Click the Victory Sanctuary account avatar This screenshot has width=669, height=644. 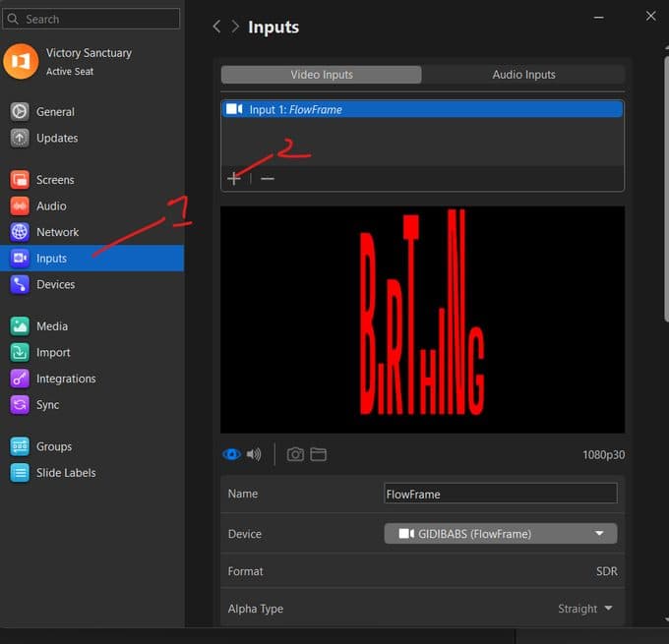[21, 61]
